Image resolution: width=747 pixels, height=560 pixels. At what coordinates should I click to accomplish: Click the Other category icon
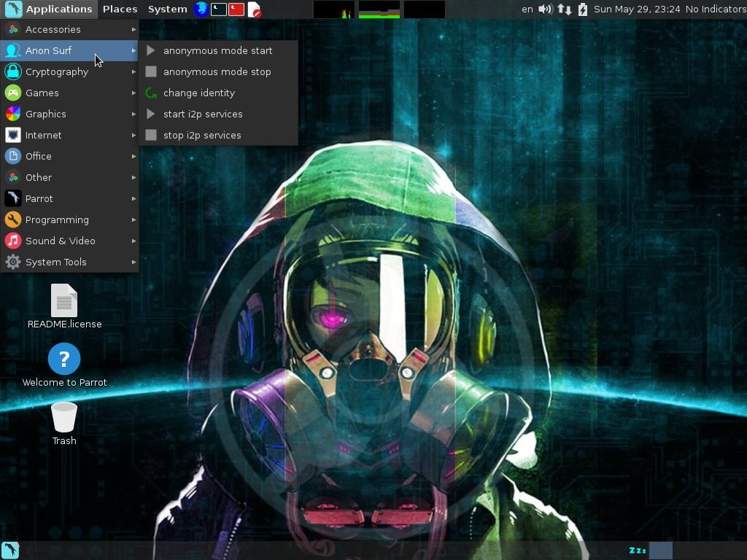(13, 178)
